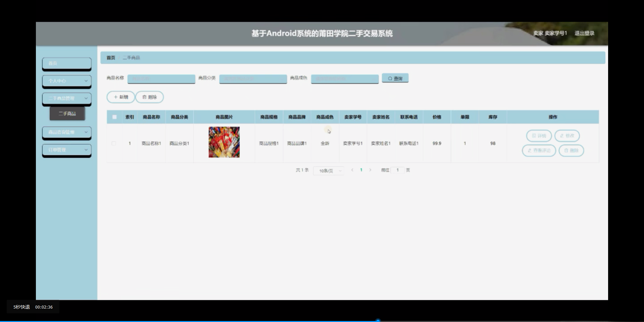
Task: Check the select-all checkbox in table header
Action: pos(114,117)
